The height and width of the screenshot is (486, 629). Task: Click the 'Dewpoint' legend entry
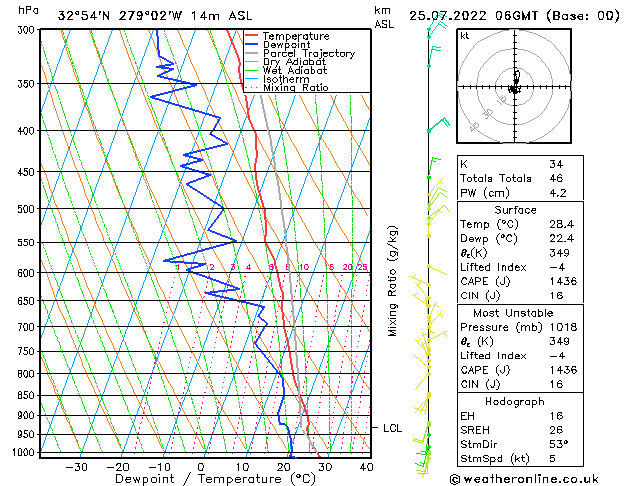(286, 45)
